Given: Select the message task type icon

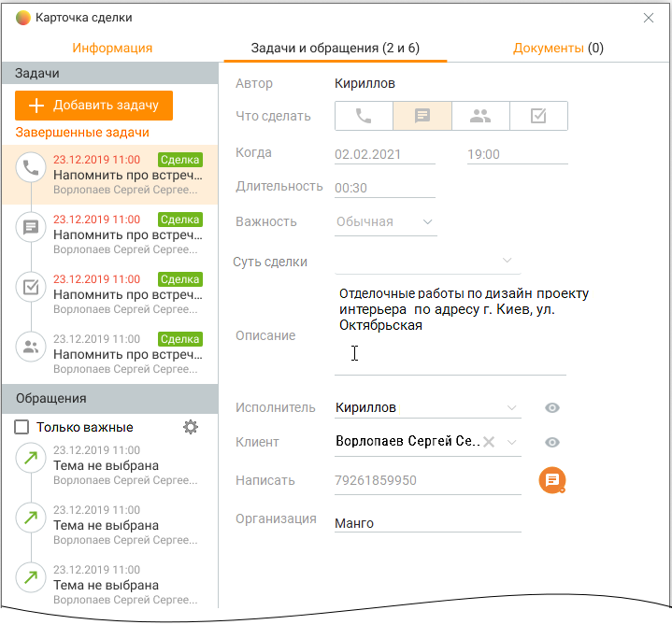Looking at the screenshot, I should [422, 116].
